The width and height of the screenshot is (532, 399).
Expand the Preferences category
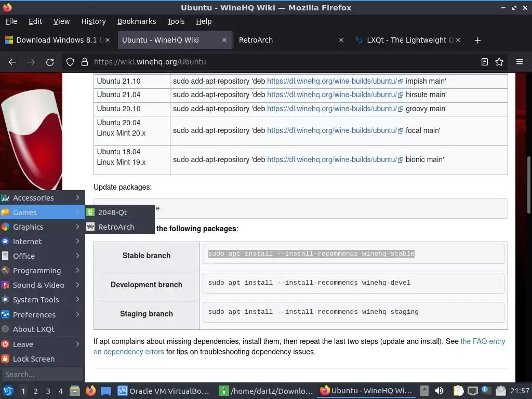tap(43, 315)
